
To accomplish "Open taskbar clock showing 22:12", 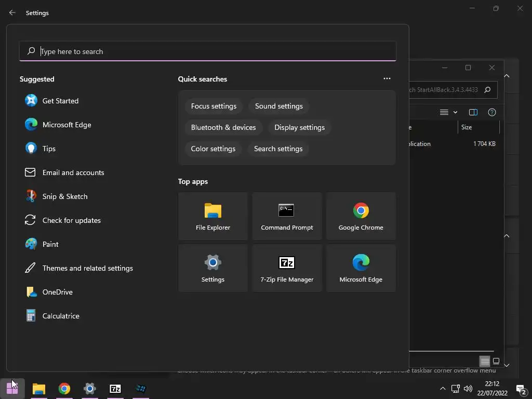I will click(x=492, y=389).
